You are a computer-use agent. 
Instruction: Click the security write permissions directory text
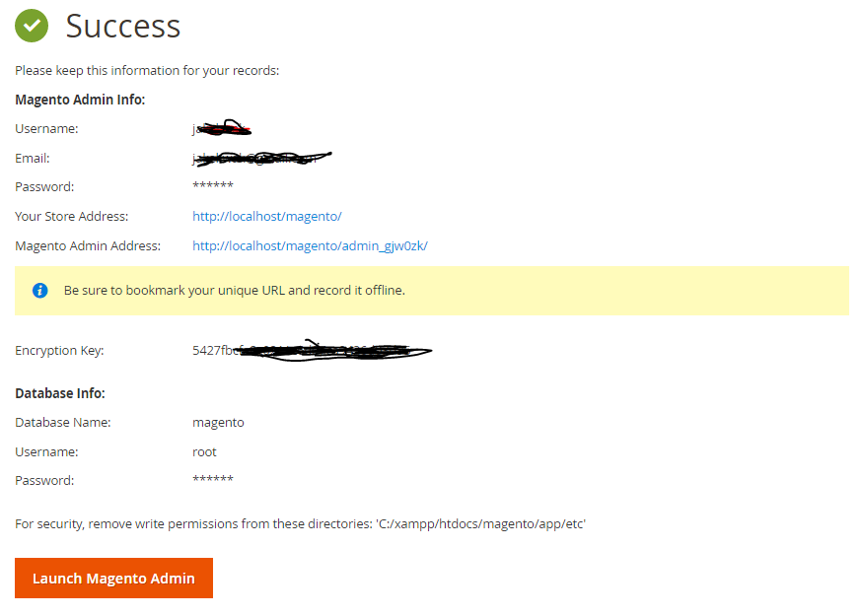click(300, 524)
